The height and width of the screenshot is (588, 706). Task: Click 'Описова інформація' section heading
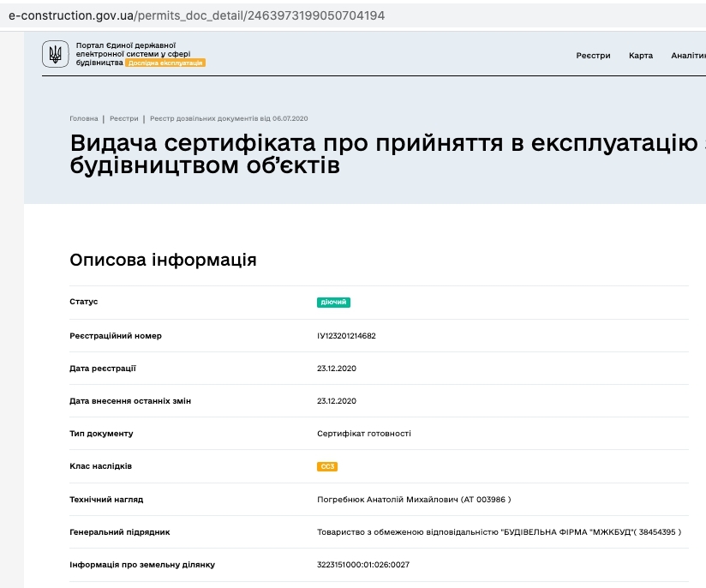(x=163, y=260)
